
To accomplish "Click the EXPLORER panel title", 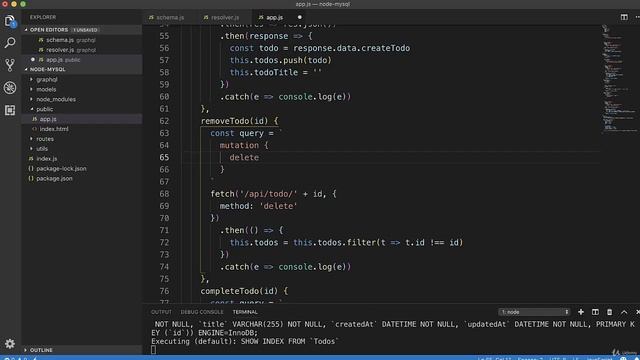I will 43,17.
